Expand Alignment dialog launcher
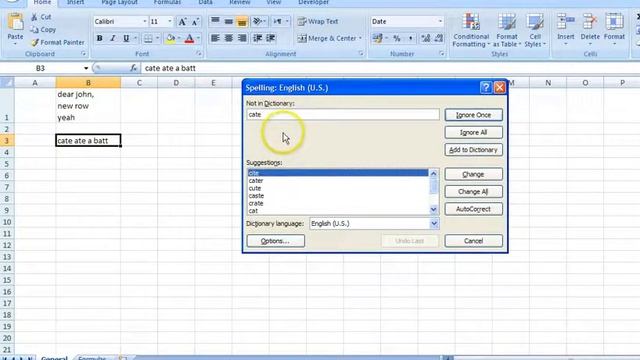Viewport: 640px width, 360px height. [361, 54]
